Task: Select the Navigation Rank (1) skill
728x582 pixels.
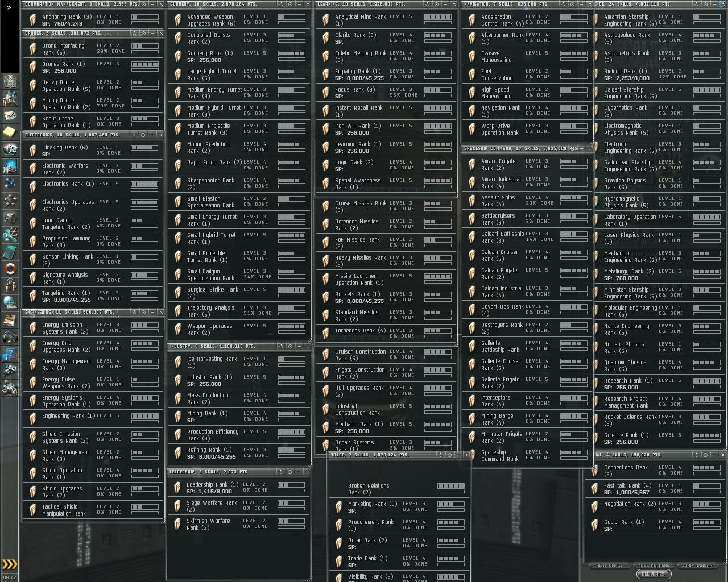Action: point(527,111)
